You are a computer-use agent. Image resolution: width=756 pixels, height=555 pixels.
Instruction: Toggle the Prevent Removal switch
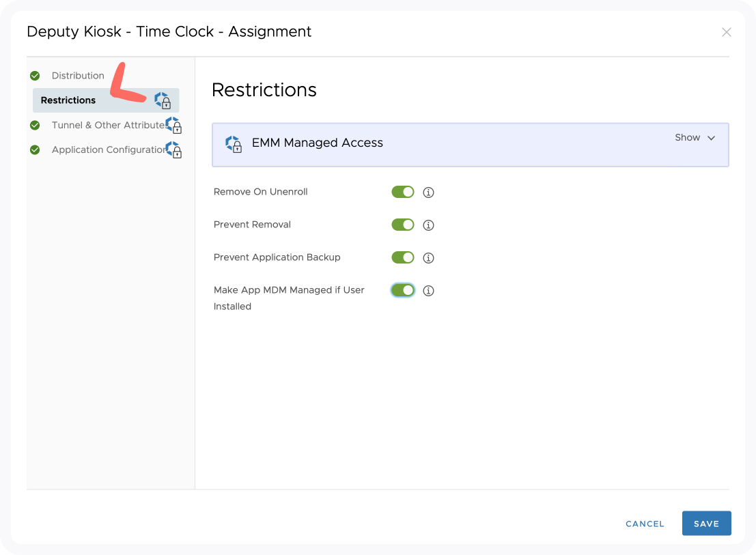click(x=403, y=225)
